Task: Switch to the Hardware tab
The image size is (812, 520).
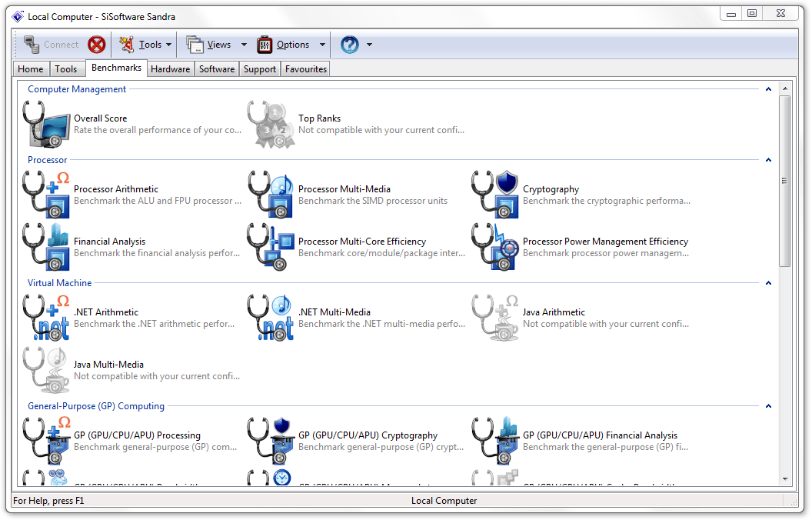Action: pyautogui.click(x=170, y=69)
